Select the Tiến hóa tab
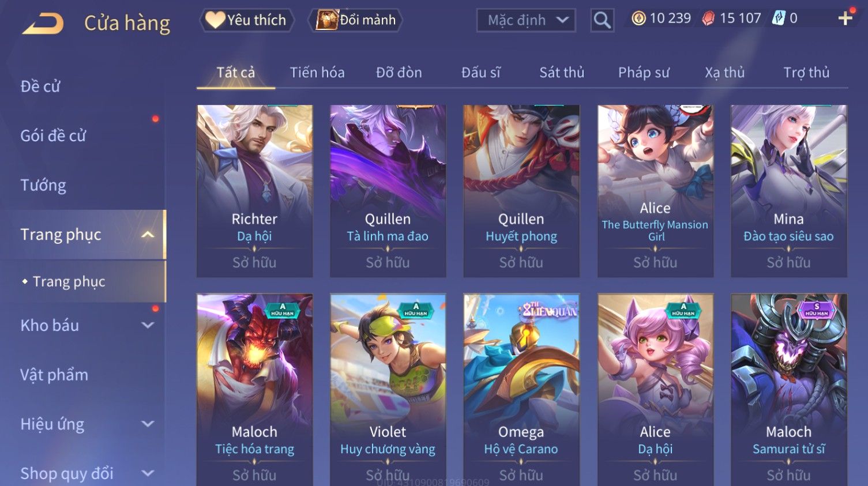Image resolution: width=868 pixels, height=486 pixels. (x=317, y=73)
